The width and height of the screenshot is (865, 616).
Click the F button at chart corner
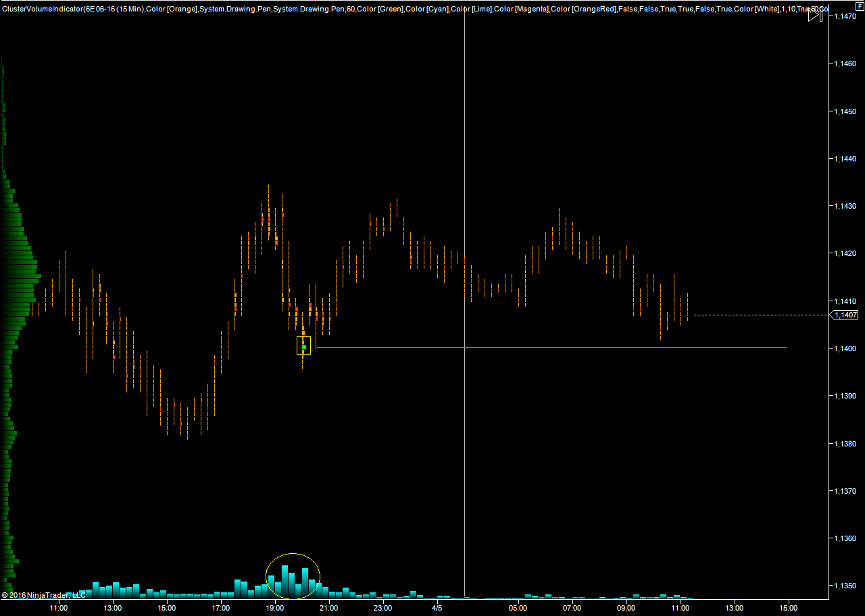[860, 5]
